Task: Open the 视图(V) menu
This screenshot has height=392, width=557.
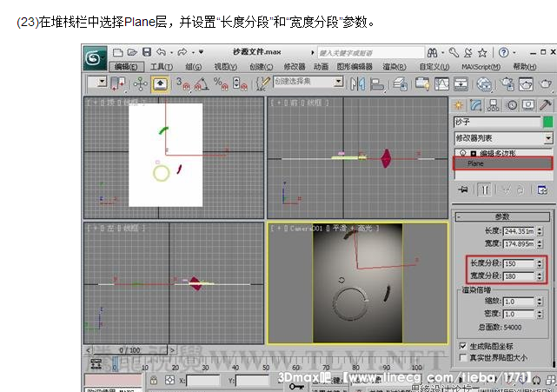Action: 226,67
